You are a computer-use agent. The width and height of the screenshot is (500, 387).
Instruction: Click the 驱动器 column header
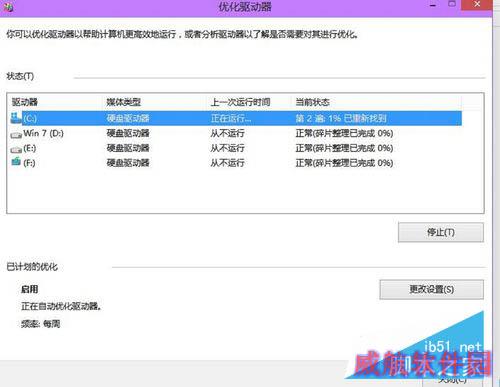(25, 102)
